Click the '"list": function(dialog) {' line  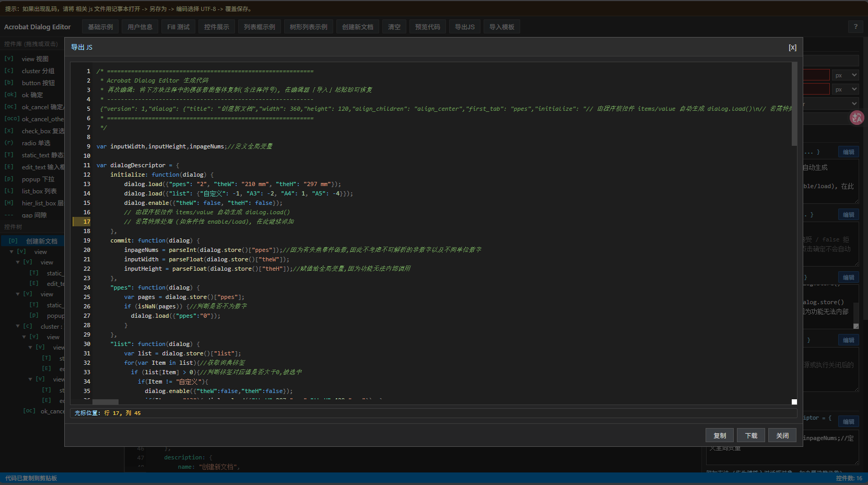pyautogui.click(x=155, y=344)
